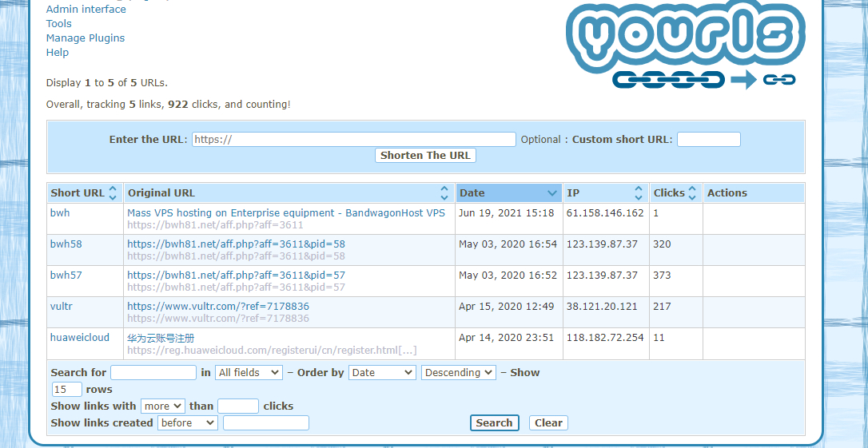868x448 pixels.
Task: Open blue bwh81 aff pid=58 title link
Action: 237,244
